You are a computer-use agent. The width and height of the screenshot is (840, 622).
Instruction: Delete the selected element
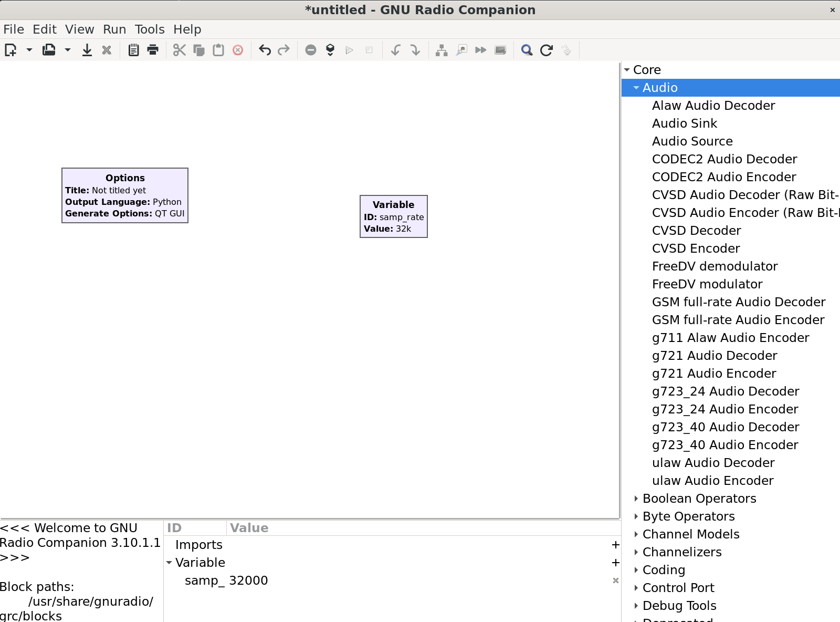238,50
